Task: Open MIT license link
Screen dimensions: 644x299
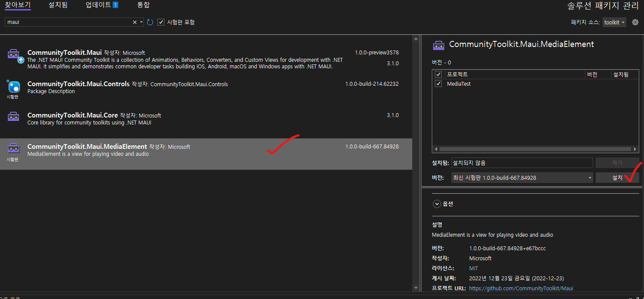Action: [474, 268]
